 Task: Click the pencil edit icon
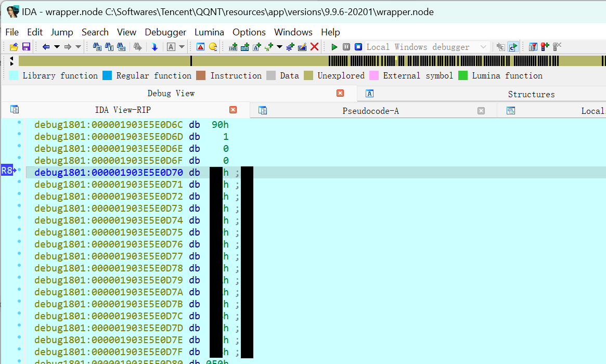[x=302, y=47]
